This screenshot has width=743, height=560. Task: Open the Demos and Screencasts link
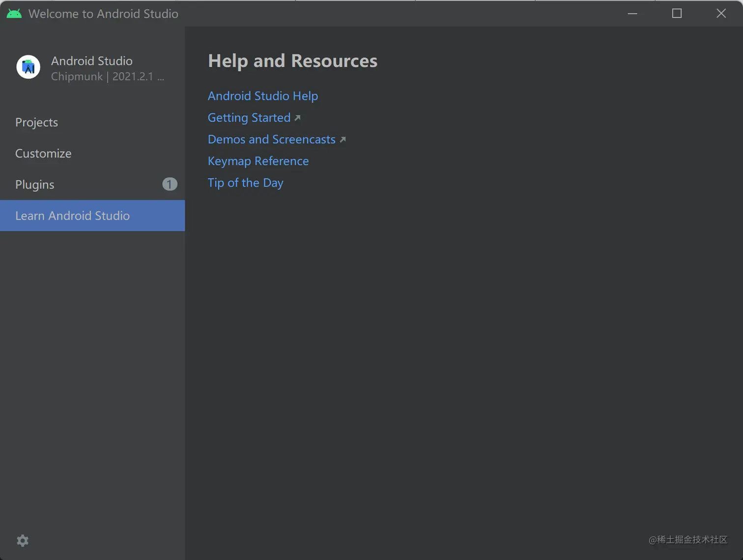pyautogui.click(x=272, y=140)
